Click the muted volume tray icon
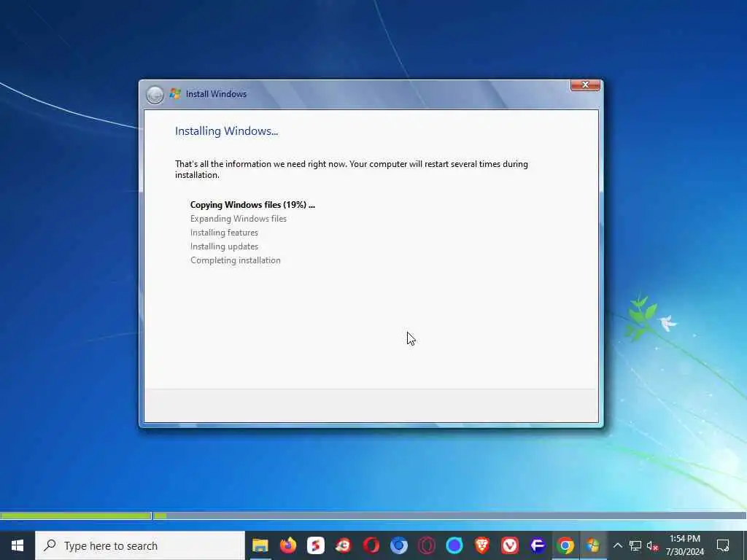The width and height of the screenshot is (747, 560). [652, 545]
